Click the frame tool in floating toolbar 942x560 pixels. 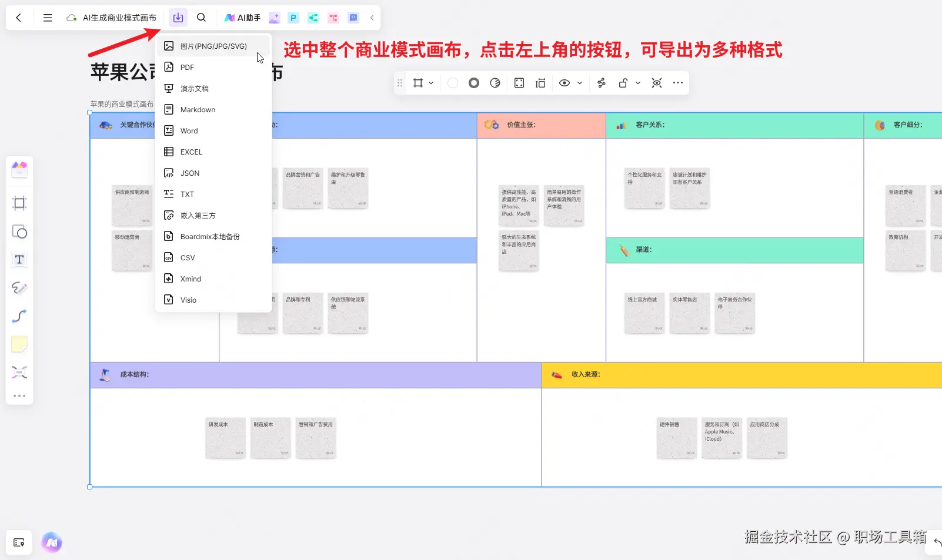coord(418,83)
